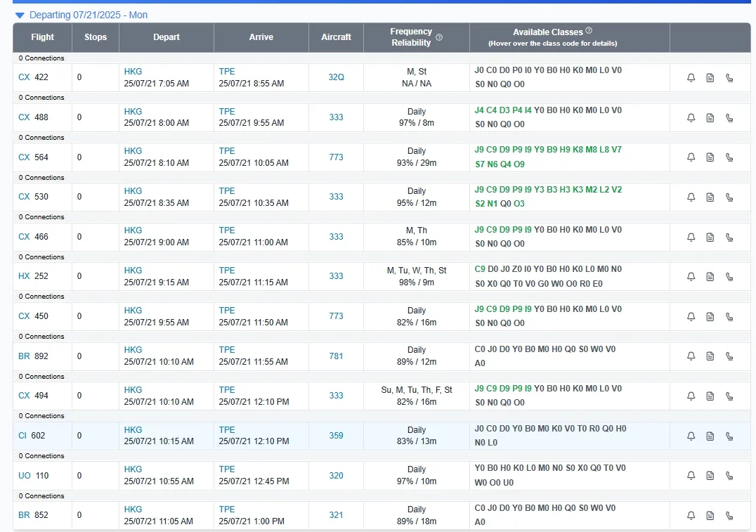The image size is (756, 532).
Task: Click the phone icon for CX 530
Action: (x=729, y=197)
